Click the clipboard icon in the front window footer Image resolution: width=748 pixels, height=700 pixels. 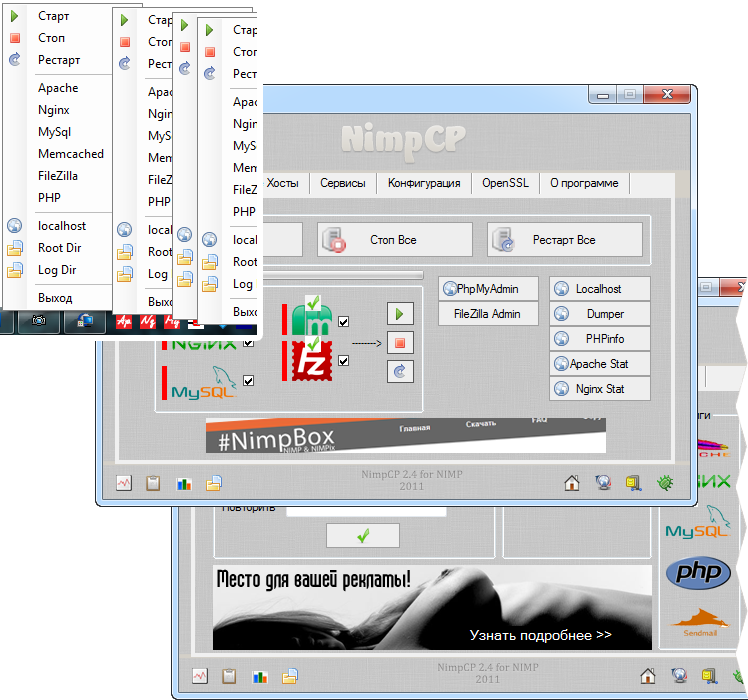(153, 483)
